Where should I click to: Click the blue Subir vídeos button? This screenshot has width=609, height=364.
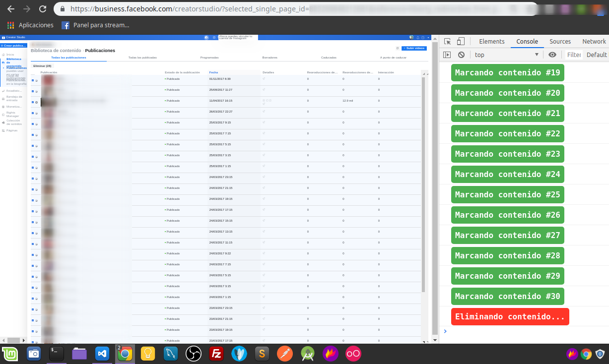point(414,48)
